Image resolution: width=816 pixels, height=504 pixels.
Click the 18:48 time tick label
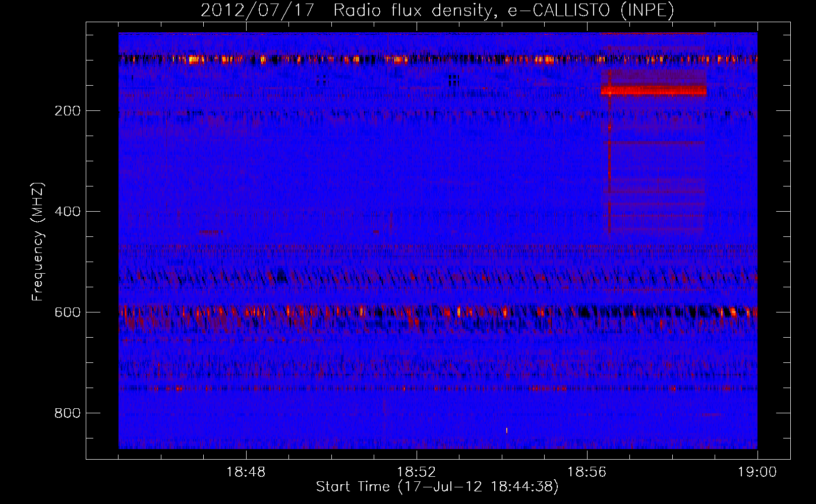tap(246, 472)
